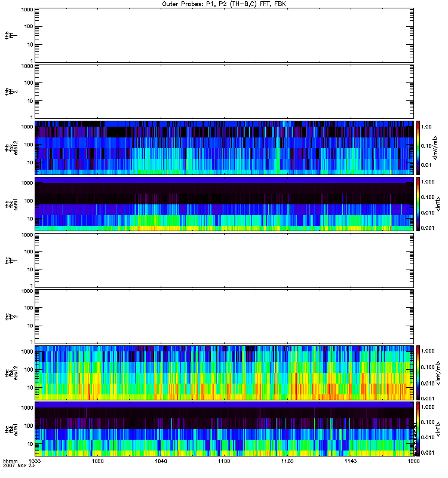Click the 1200 time axis label
Screen dimensions: 448x478
pyautogui.click(x=412, y=462)
